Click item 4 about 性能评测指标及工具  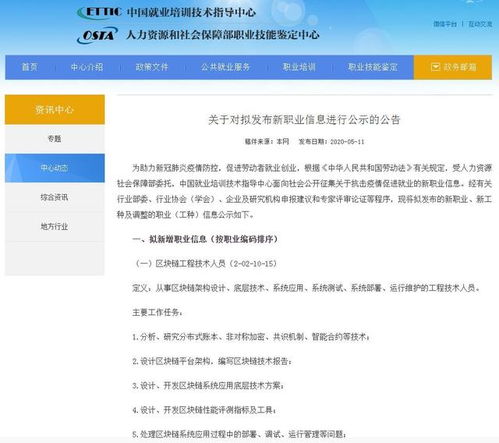point(204,410)
